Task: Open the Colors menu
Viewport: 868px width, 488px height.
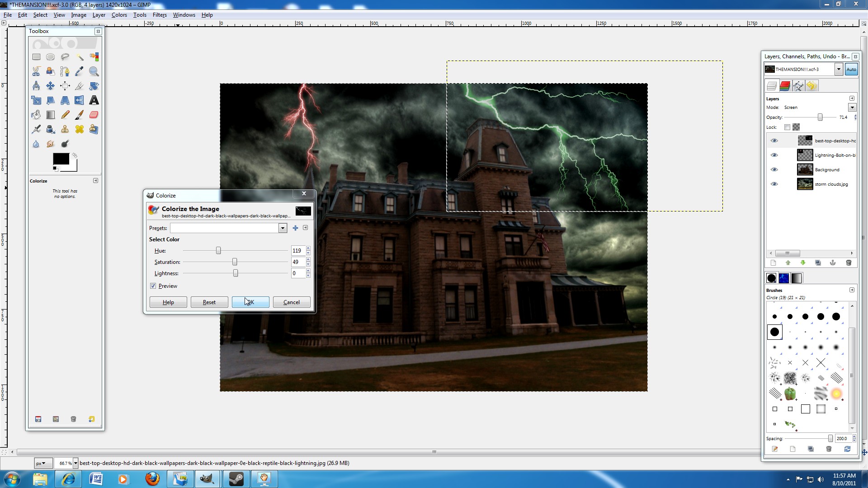Action: (x=119, y=15)
